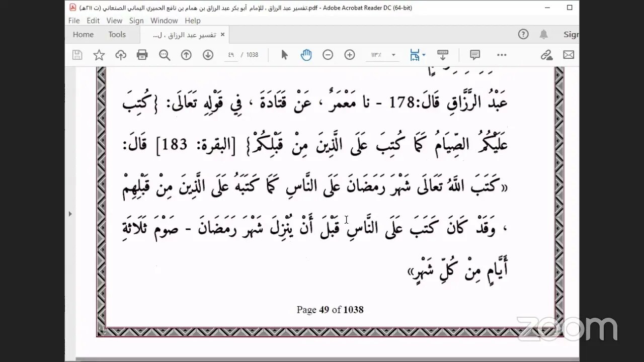Switch to the Tools tab

point(117,34)
